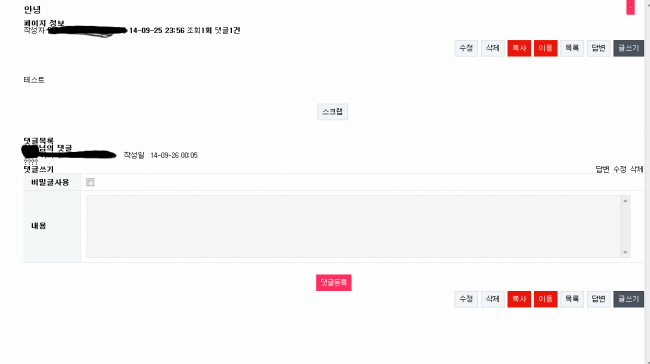Click the comment box scrollbar up arrow
650x364 pixels.
click(625, 201)
